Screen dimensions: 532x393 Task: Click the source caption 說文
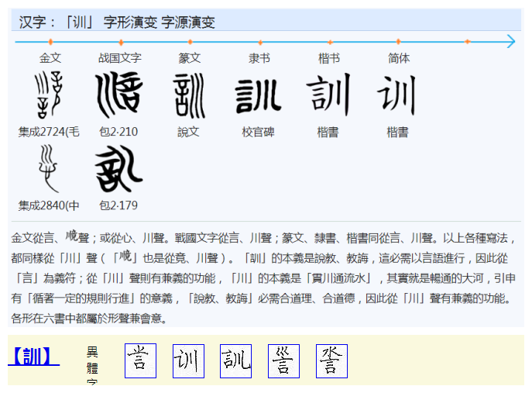coord(188,132)
